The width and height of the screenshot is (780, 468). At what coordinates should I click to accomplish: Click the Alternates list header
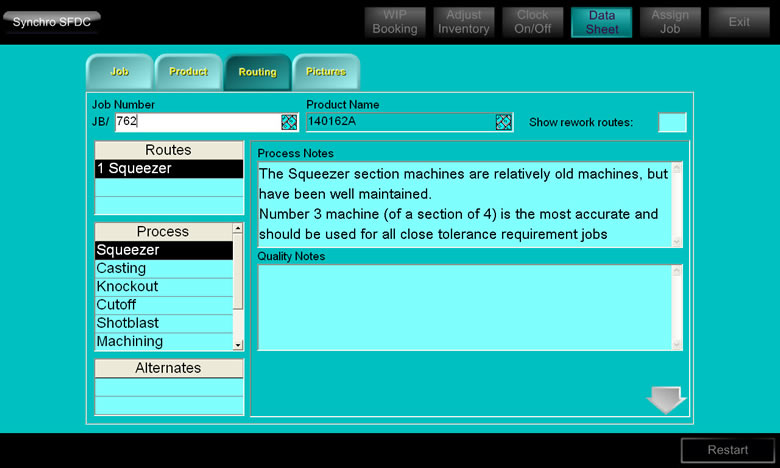[x=169, y=368]
